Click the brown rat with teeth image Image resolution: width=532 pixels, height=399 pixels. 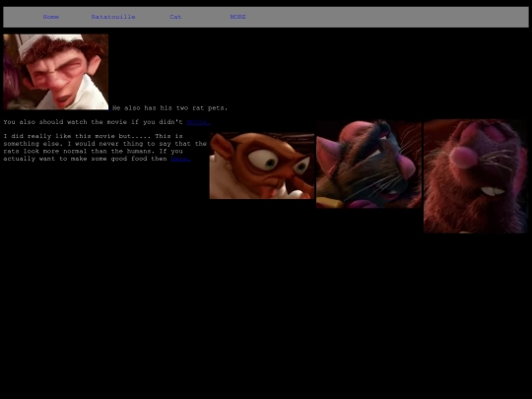click(476, 176)
